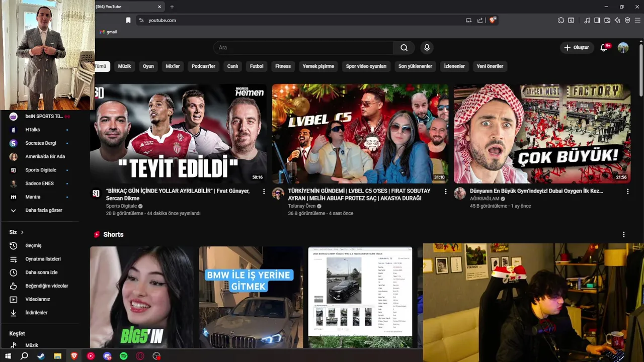The width and height of the screenshot is (644, 362).
Task: Open options menu for AĞIRSAĞLAM video
Action: click(627, 192)
